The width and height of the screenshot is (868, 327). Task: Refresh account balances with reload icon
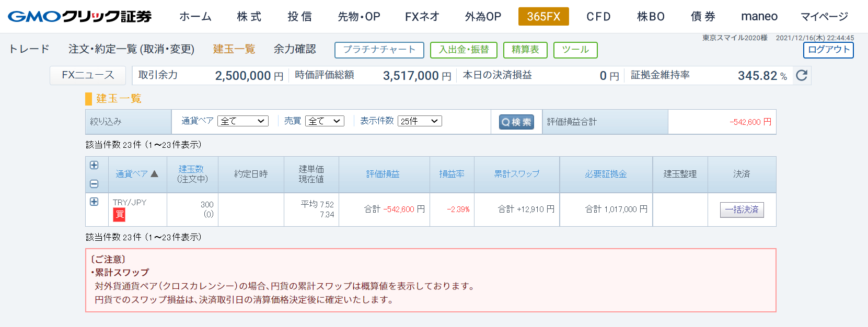(x=802, y=75)
